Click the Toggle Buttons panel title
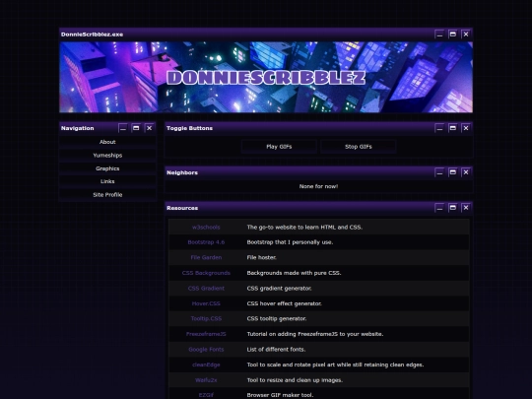The height and width of the screenshot is (399, 532). point(190,128)
